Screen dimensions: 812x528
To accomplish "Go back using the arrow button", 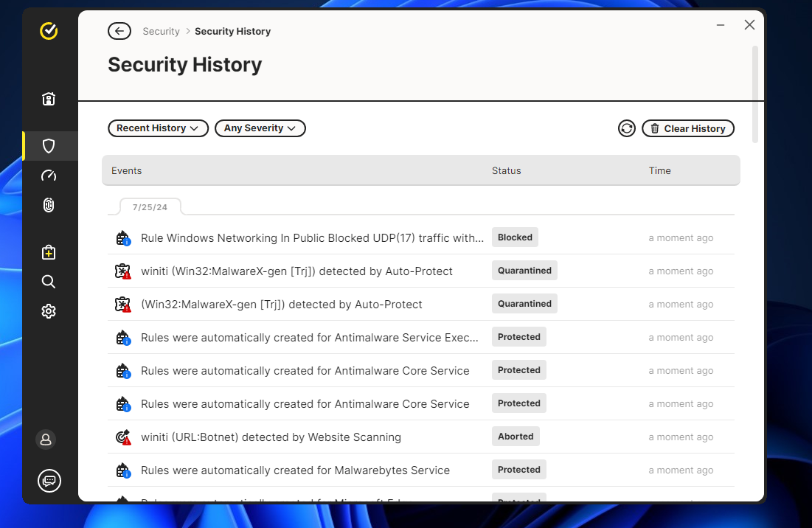I will 119,31.
